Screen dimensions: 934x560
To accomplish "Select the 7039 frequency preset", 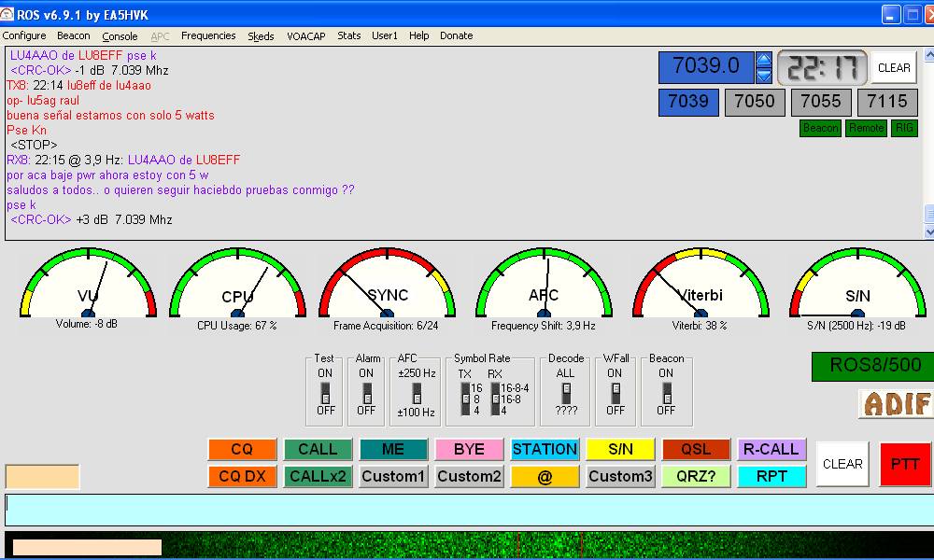I will 688,102.
